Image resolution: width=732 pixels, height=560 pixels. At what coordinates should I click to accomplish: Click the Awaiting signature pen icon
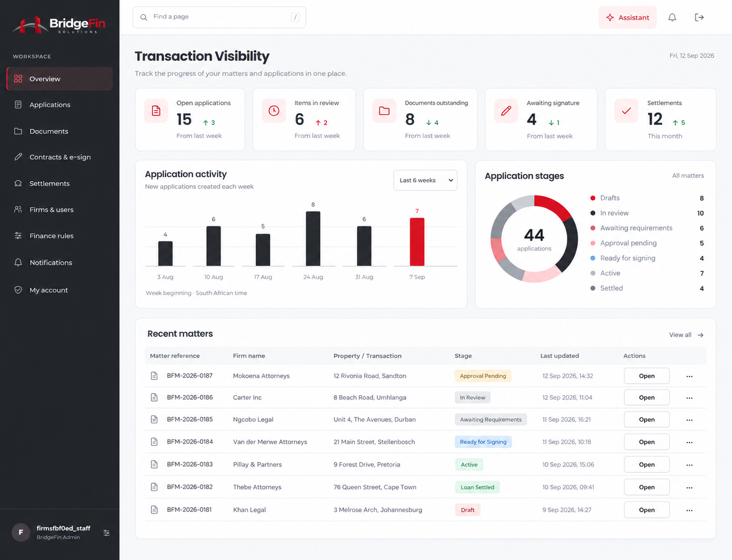(506, 111)
